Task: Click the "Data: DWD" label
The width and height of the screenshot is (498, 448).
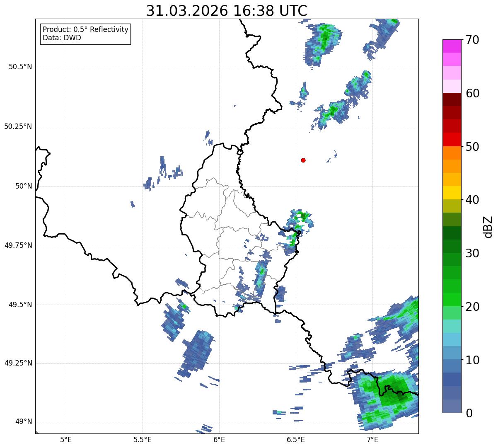Action: point(62,38)
